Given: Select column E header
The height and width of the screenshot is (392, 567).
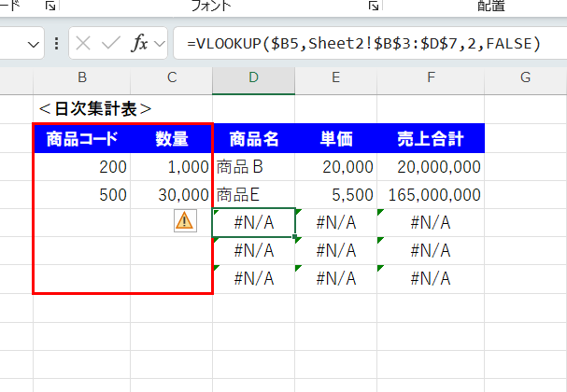Looking at the screenshot, I should tap(336, 77).
